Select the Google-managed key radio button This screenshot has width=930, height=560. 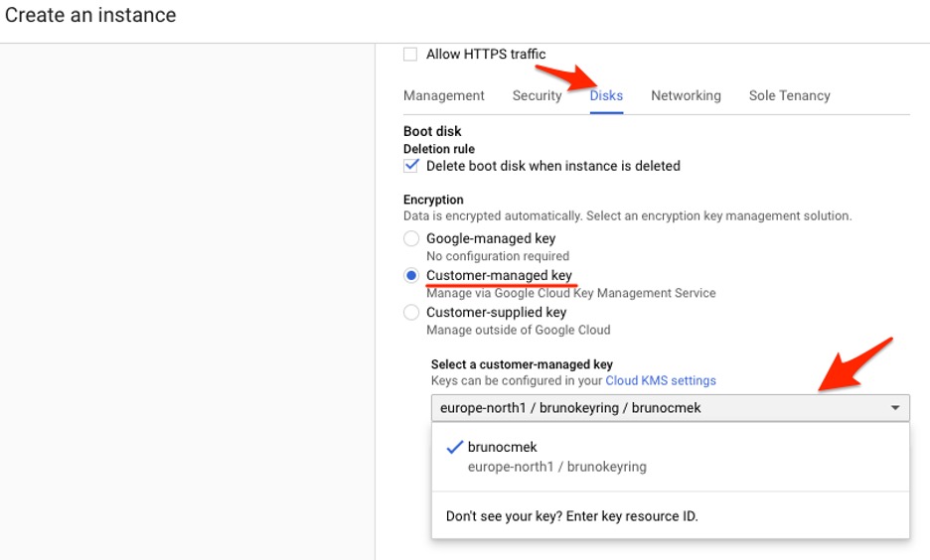(x=411, y=238)
